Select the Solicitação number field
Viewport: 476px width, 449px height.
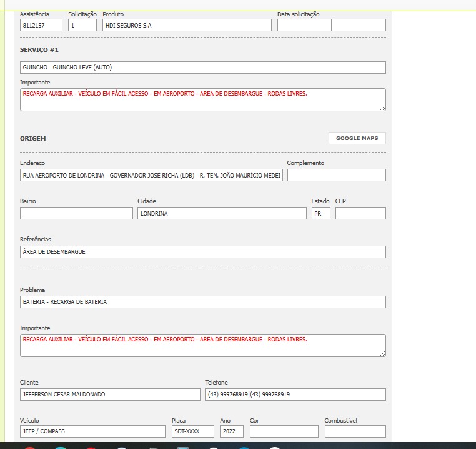coord(82,25)
